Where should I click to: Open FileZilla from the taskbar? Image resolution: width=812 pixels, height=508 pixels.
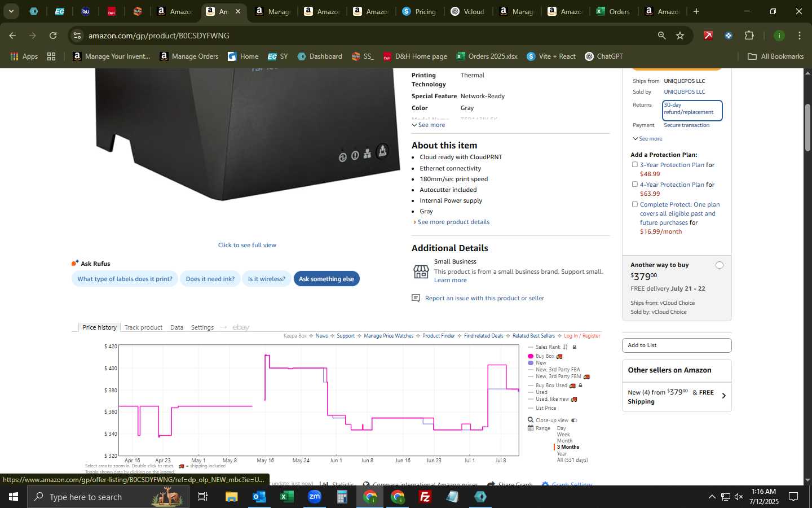[425, 497]
